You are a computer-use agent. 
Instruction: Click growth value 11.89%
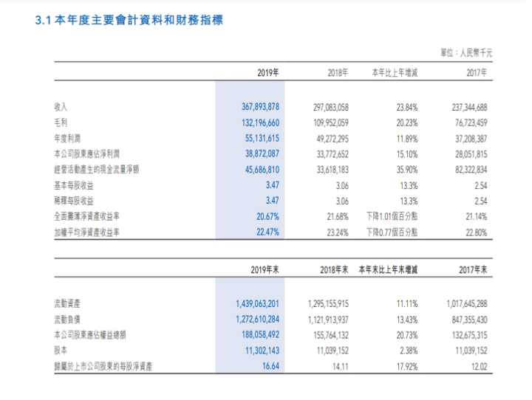coord(407,139)
